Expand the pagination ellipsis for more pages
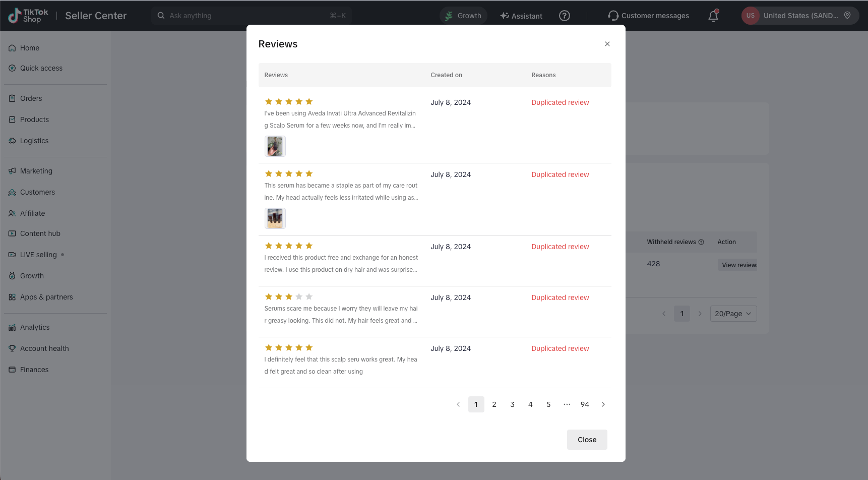The width and height of the screenshot is (868, 480). [x=567, y=404]
